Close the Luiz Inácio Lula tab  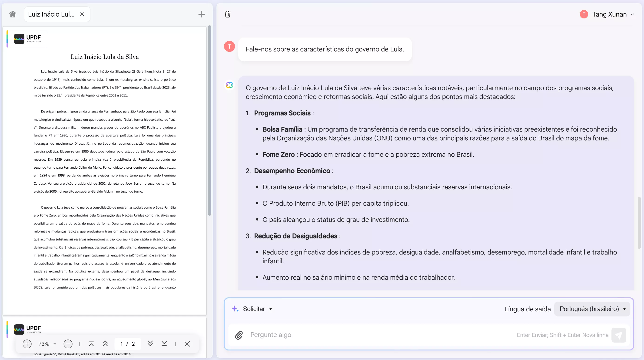[82, 14]
